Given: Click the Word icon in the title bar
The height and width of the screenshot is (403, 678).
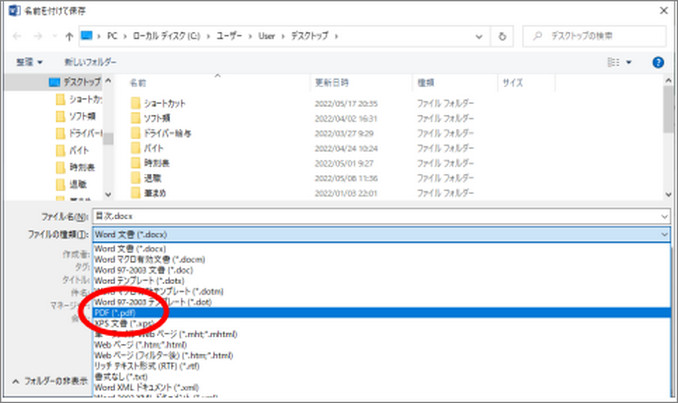Looking at the screenshot, I should [14, 10].
